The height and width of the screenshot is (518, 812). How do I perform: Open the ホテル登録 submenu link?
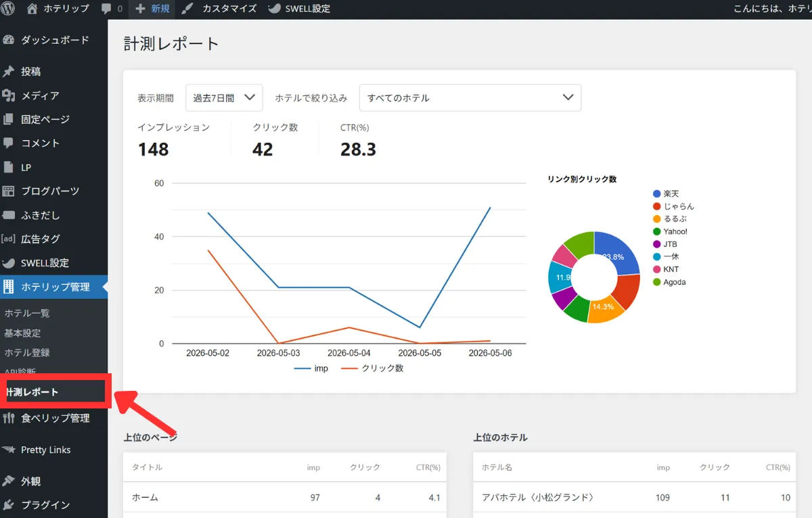click(x=27, y=352)
